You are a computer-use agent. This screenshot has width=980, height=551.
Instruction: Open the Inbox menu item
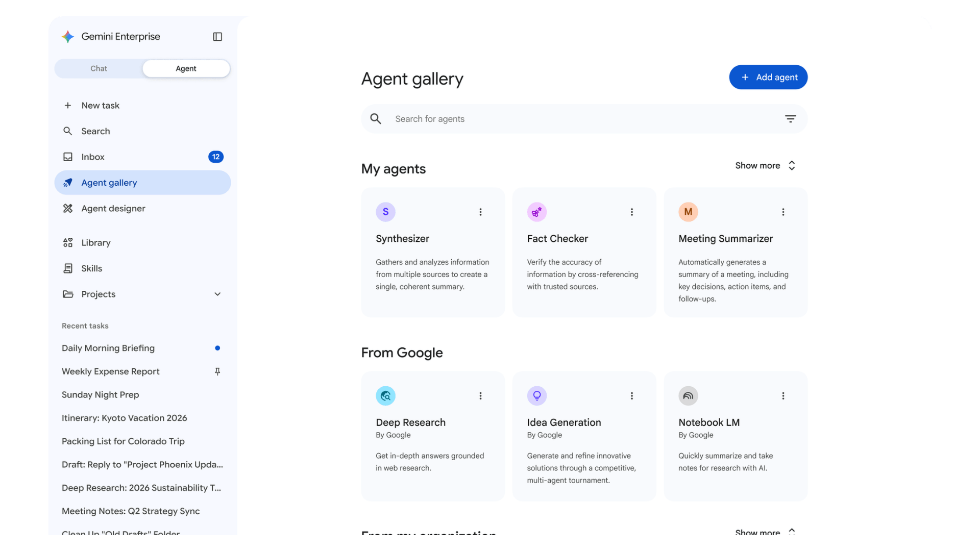coord(142,157)
